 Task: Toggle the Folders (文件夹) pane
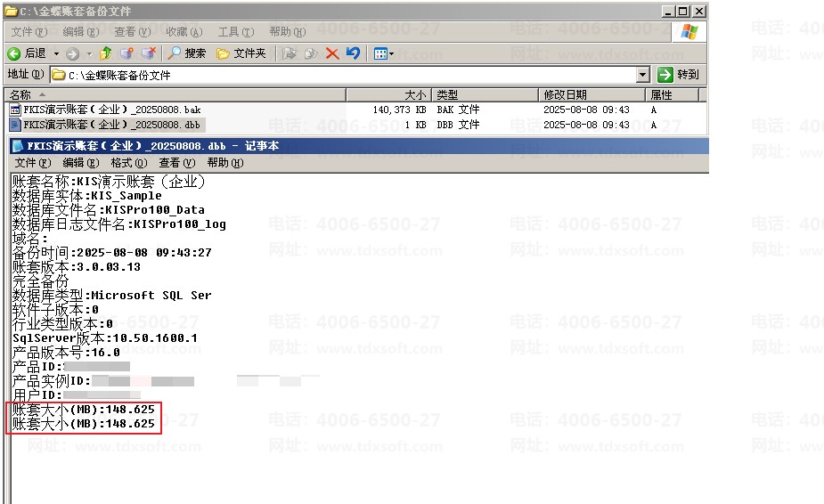(x=241, y=53)
